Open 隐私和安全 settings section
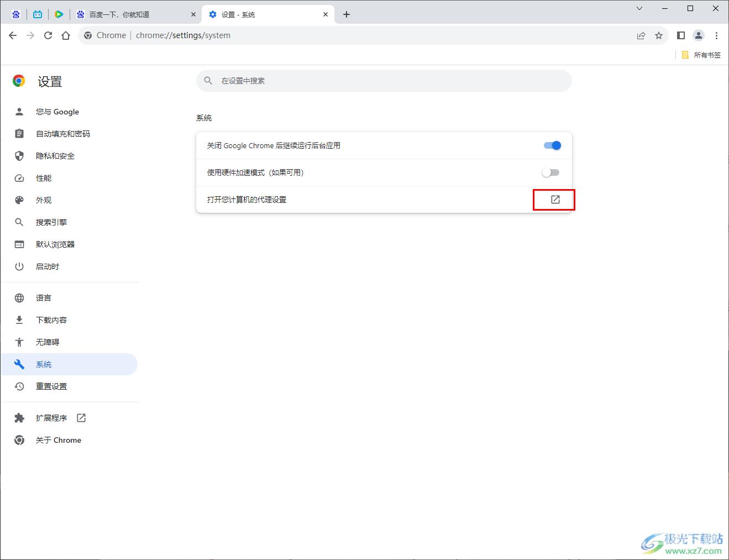729x560 pixels. pos(69,156)
